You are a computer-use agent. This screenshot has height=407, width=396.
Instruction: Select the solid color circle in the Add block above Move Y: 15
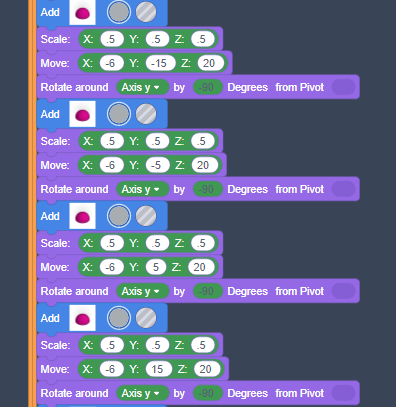119,318
